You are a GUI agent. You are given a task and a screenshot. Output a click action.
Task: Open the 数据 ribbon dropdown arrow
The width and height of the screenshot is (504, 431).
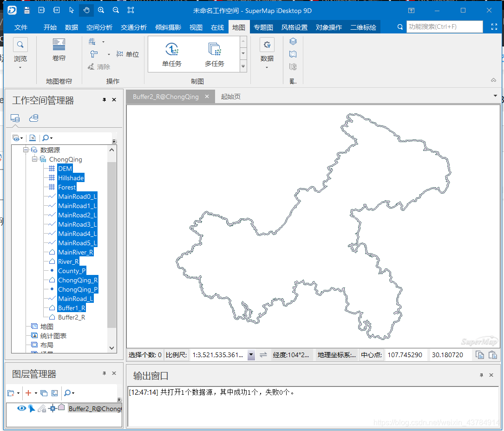[x=267, y=67]
